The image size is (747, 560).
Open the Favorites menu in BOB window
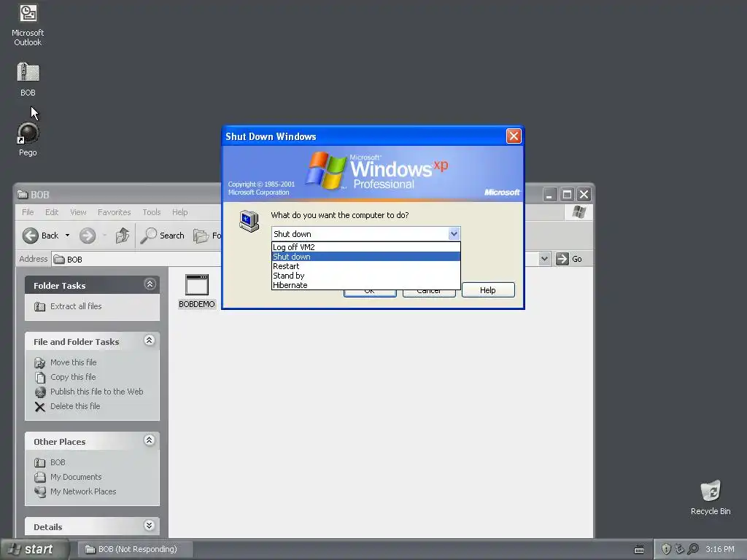coord(114,212)
